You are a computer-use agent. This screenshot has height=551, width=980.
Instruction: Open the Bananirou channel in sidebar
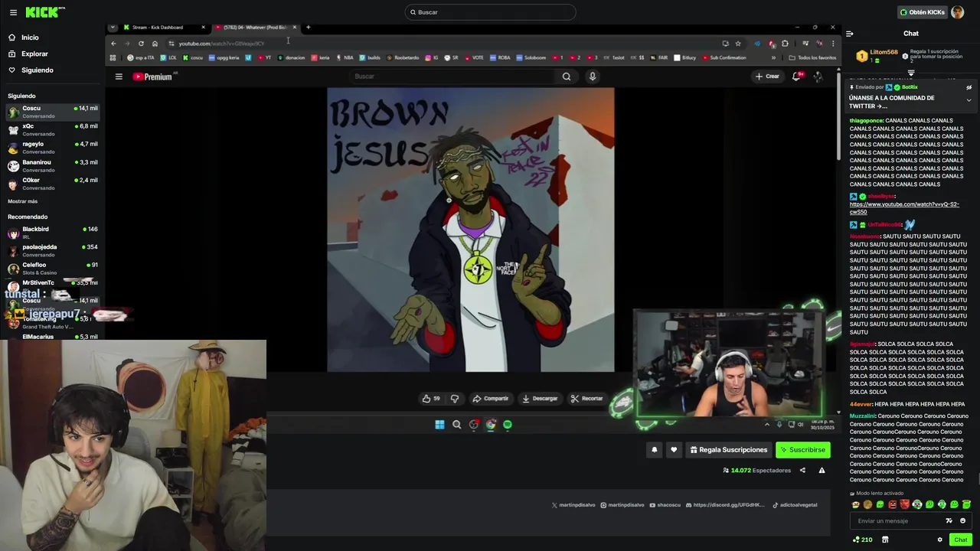[x=52, y=165]
